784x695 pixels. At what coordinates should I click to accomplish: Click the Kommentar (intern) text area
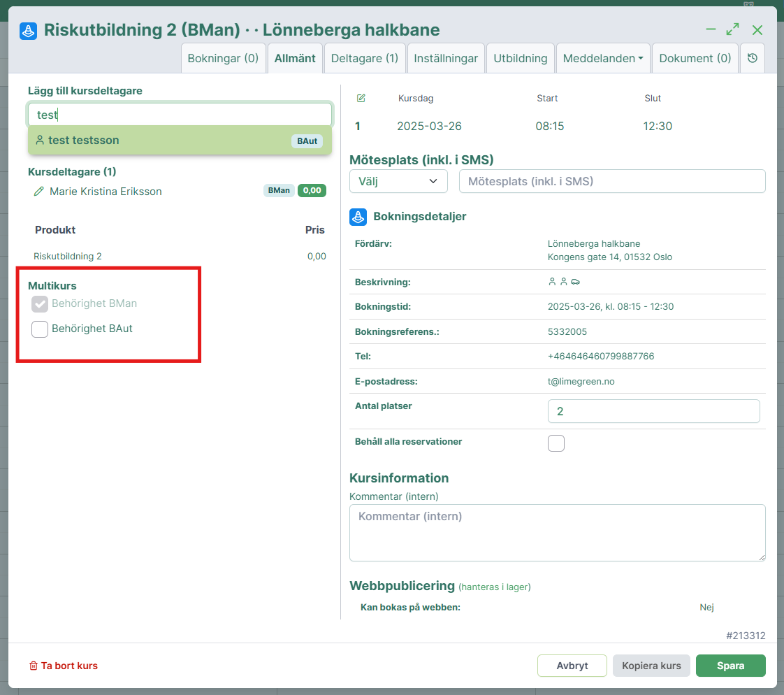pos(557,533)
